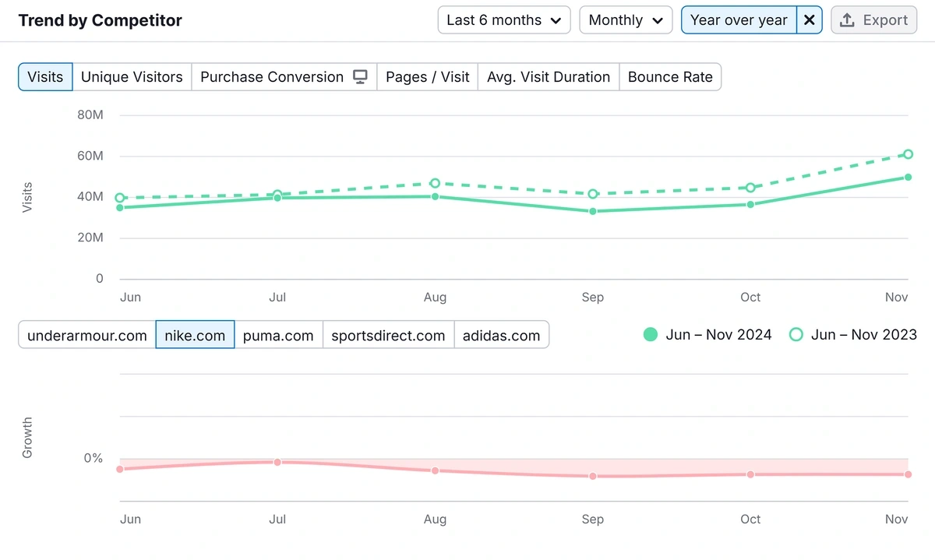Click the Sep growth data point
The height and width of the screenshot is (560, 935).
(x=593, y=476)
